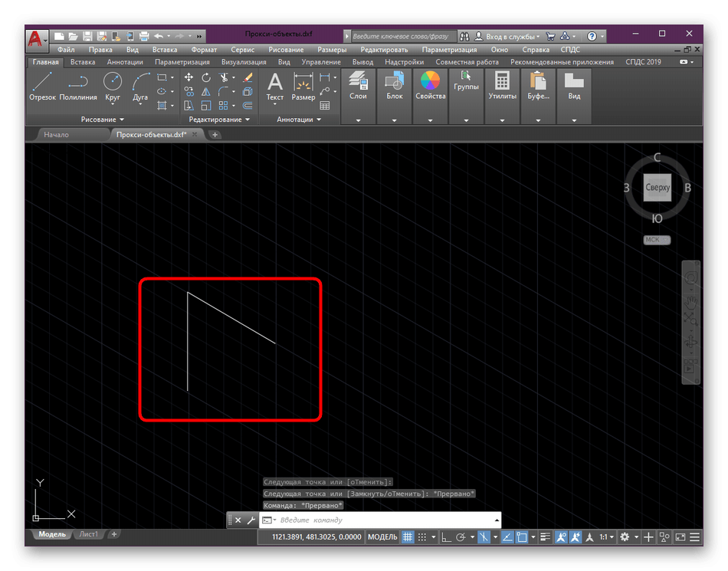Image resolution: width=728 pixels, height=571 pixels.
Task: Toggle Ortho mode in status bar
Action: click(x=446, y=537)
